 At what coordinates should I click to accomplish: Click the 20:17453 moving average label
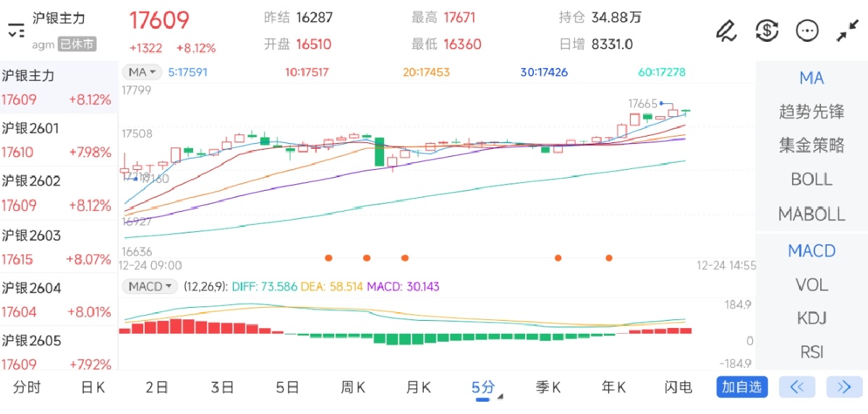pyautogui.click(x=426, y=72)
